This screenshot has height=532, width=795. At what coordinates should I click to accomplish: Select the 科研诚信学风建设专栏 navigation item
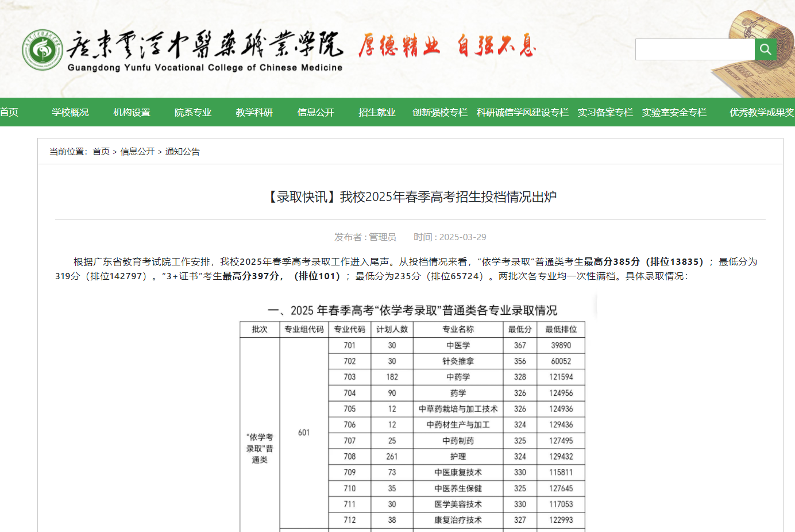(x=522, y=113)
